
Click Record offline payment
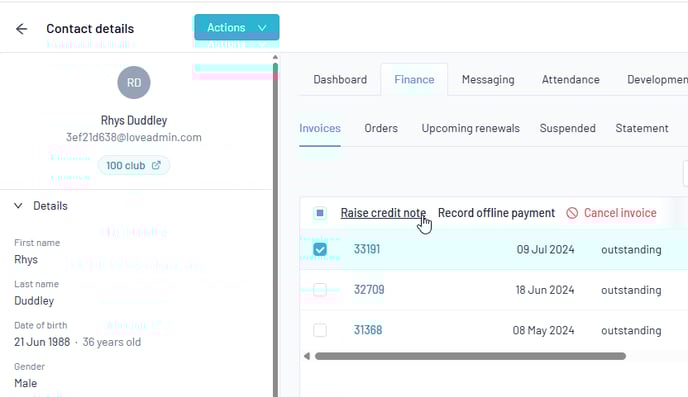coord(496,213)
